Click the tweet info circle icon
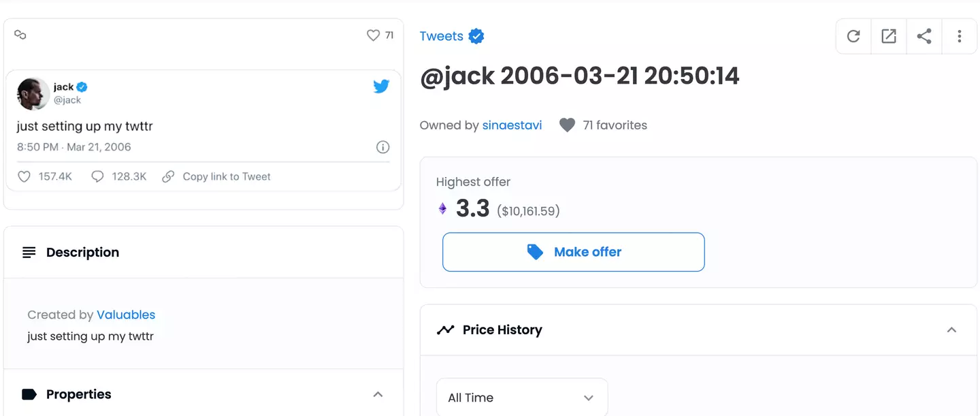Screen dimensions: 980x416 pyautogui.click(x=382, y=147)
